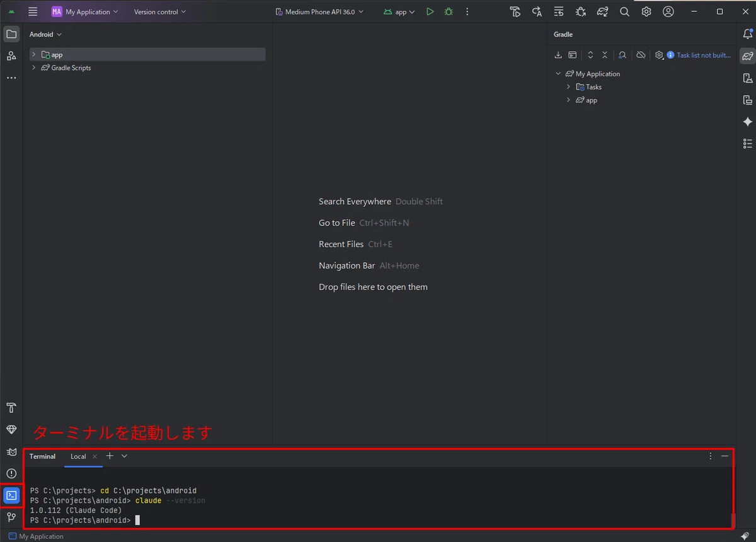Expand the app node in Gradle tree
This screenshot has height=542, width=756.
[568, 100]
